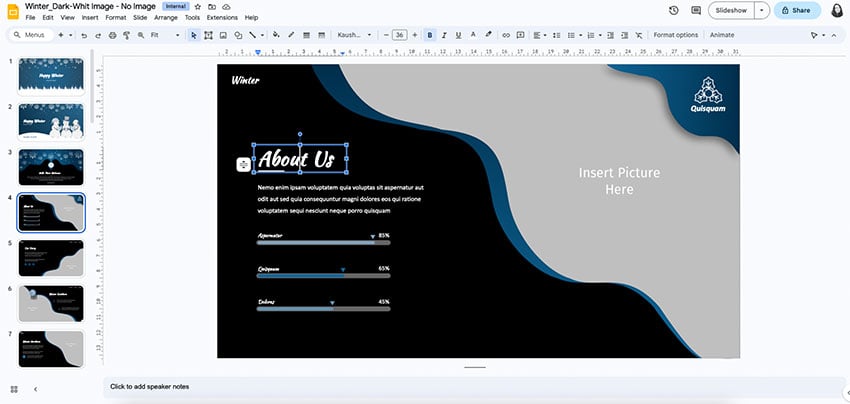Image resolution: width=850 pixels, height=404 pixels.
Task: Open the Format menu
Action: pyautogui.click(x=115, y=17)
